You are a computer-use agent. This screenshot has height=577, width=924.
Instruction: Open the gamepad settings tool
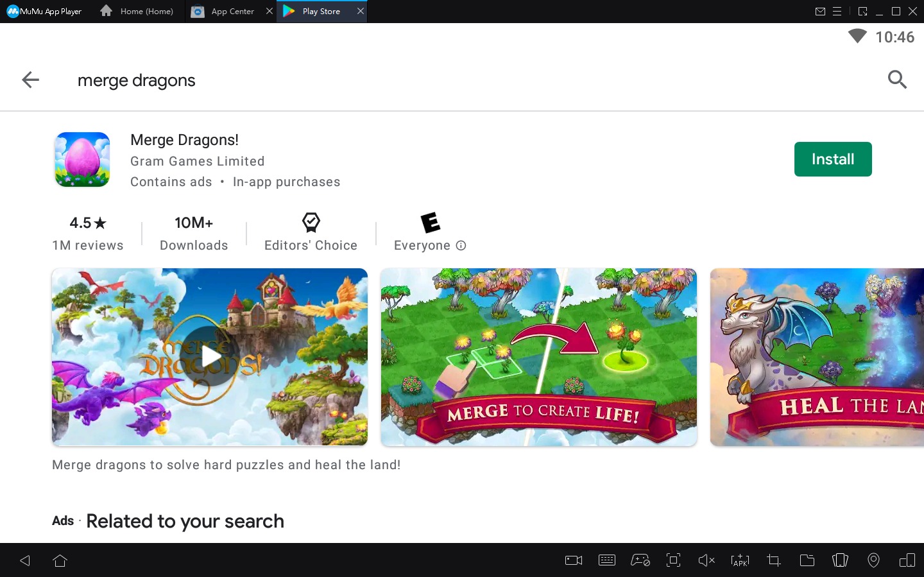click(640, 560)
